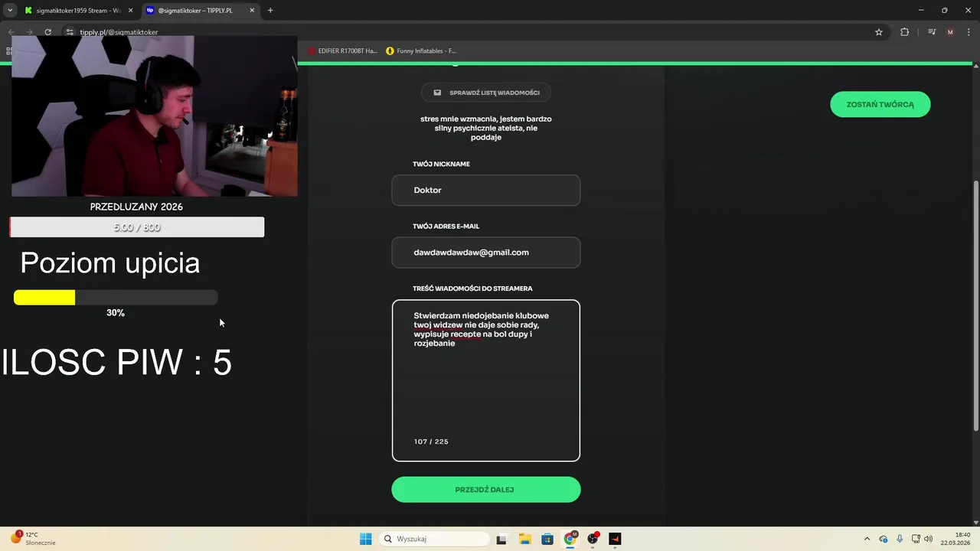Click the e-mail field with dawdawdawdaw@gmail.com
The width and height of the screenshot is (980, 551).
[x=485, y=253]
